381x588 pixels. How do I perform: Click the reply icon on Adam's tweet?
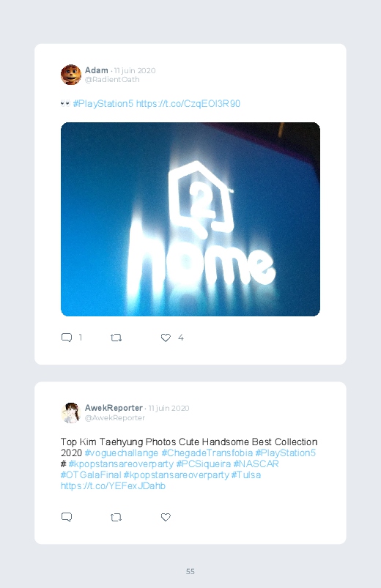[x=67, y=338]
